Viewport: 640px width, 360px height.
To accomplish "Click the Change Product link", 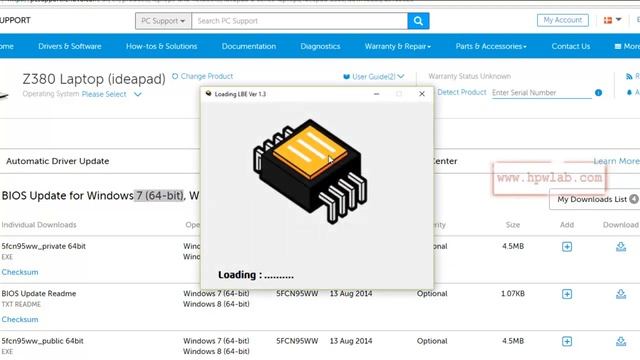I will coord(202,76).
